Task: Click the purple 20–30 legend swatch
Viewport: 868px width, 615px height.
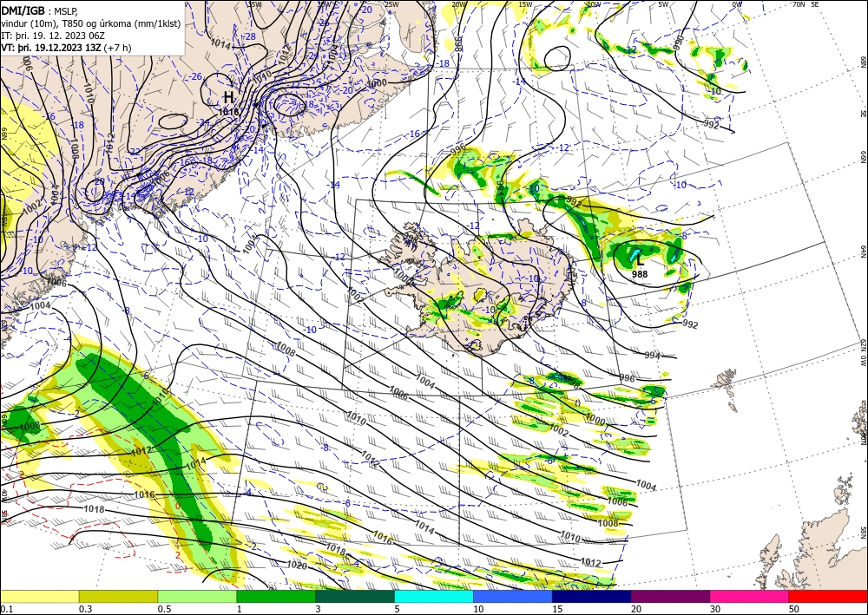Action: pos(670,596)
